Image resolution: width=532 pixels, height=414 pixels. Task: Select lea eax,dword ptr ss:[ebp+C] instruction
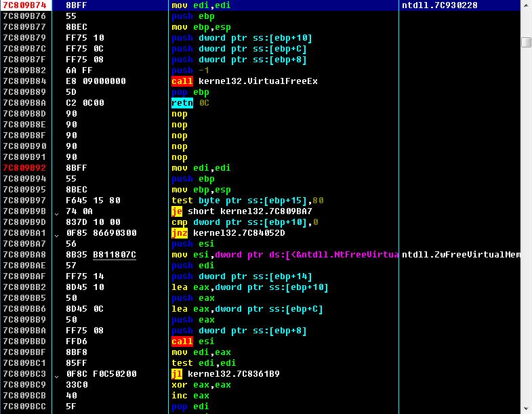click(247, 309)
